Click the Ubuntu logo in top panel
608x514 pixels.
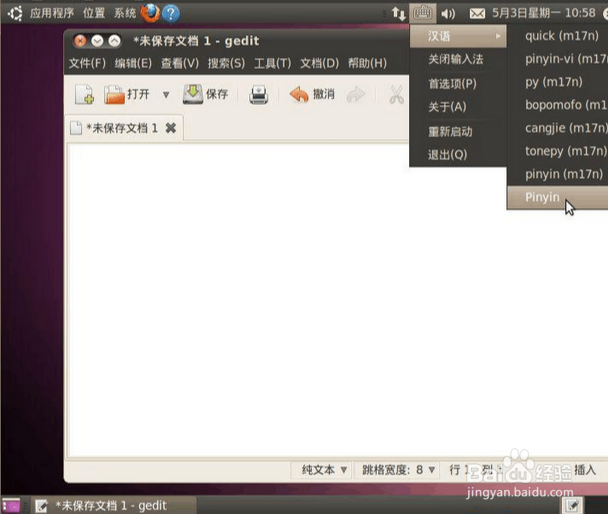(15, 14)
